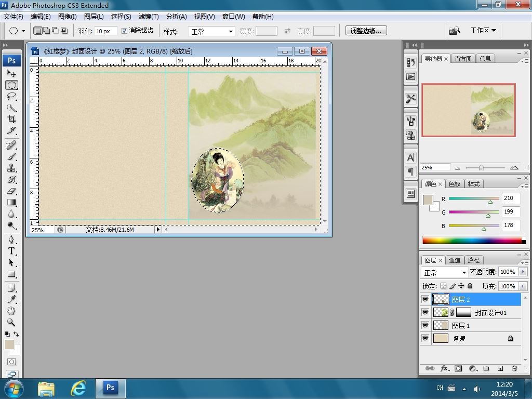Toggle lock transparent pixels

[444, 286]
